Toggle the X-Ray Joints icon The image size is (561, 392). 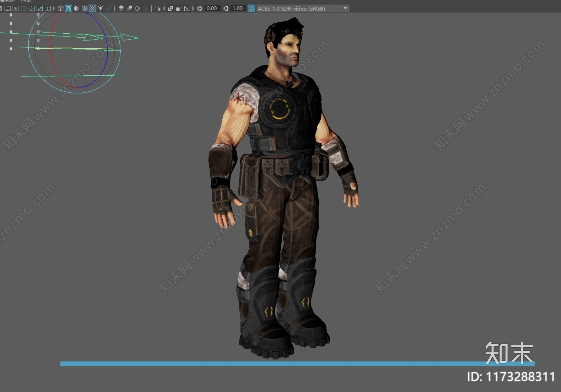(x=187, y=8)
